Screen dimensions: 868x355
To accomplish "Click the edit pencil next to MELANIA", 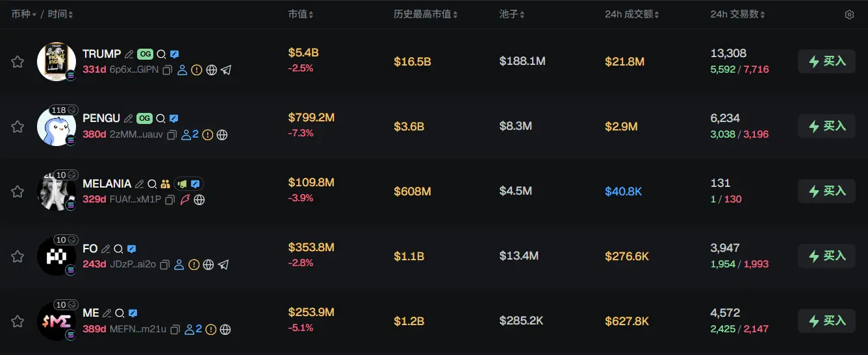I will pyautogui.click(x=139, y=184).
